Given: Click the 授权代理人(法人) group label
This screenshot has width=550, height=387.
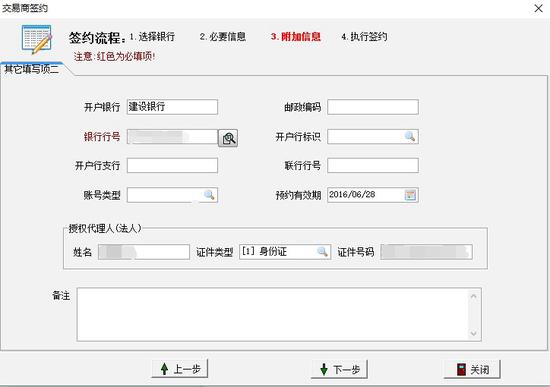Looking at the screenshot, I should click(x=105, y=228).
